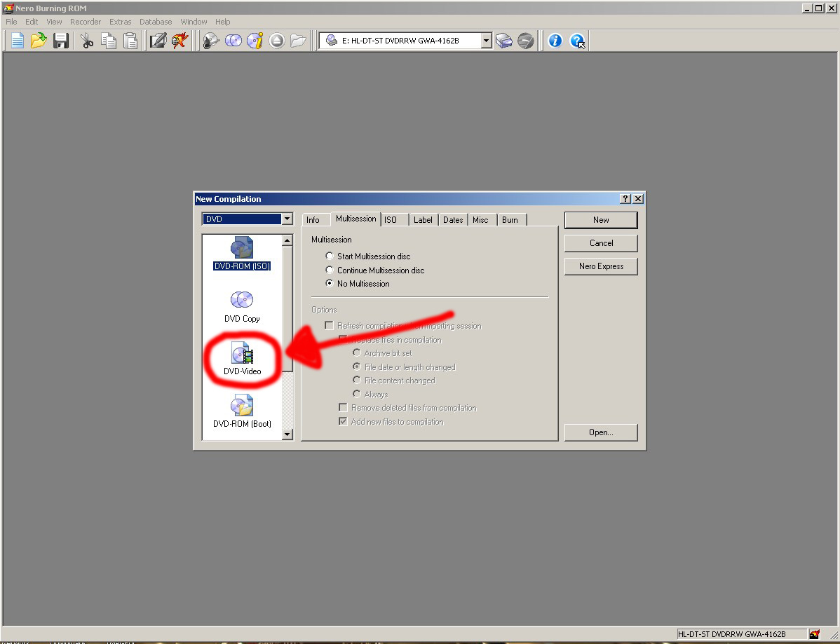
Task: Select File content changed option
Action: click(394, 381)
